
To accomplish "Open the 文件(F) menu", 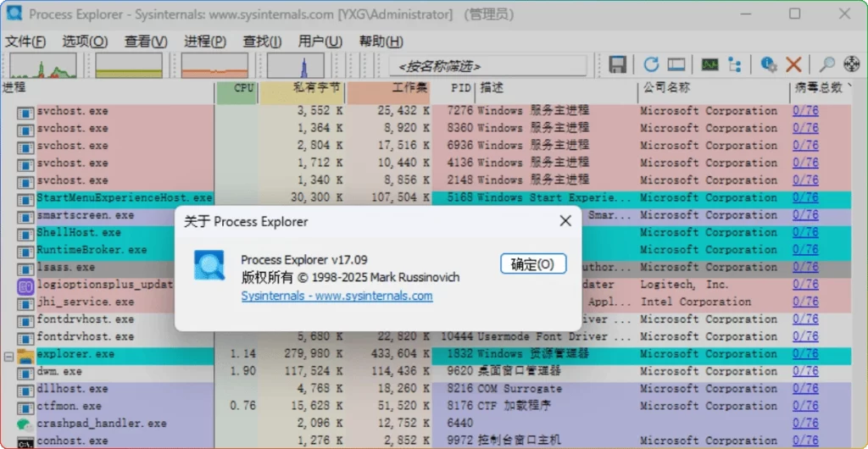I will [x=25, y=42].
